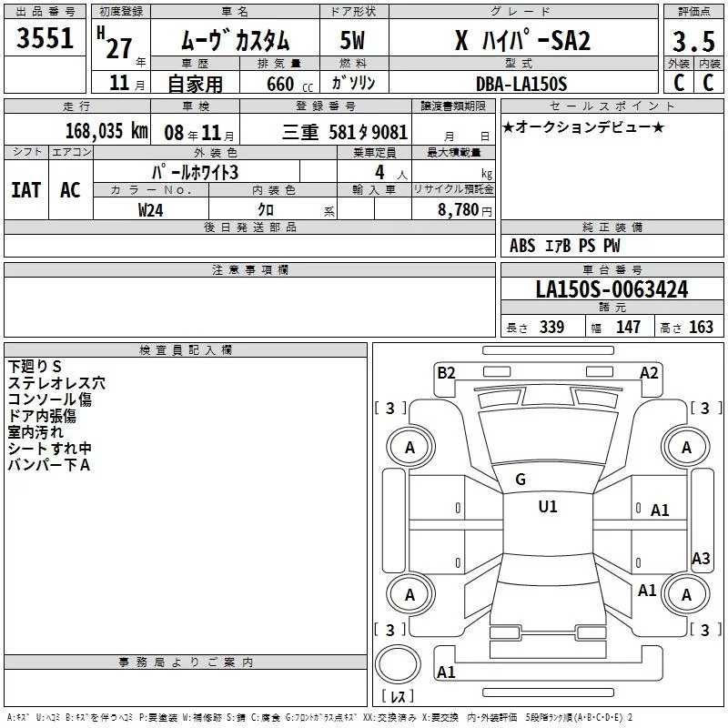The width and height of the screenshot is (728, 728).
Task: Click the chassis number LA150S-0063424
Action: [612, 289]
